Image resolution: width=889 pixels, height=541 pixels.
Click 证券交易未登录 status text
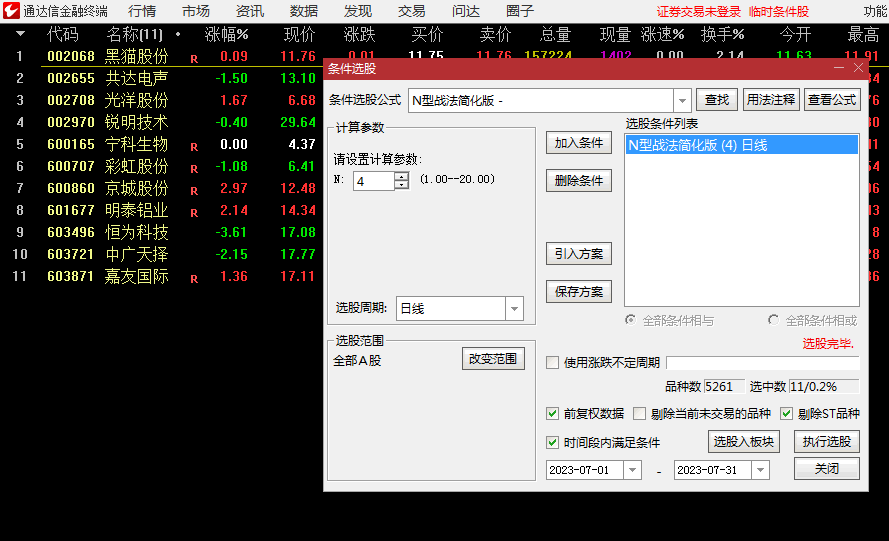pyautogui.click(x=698, y=12)
